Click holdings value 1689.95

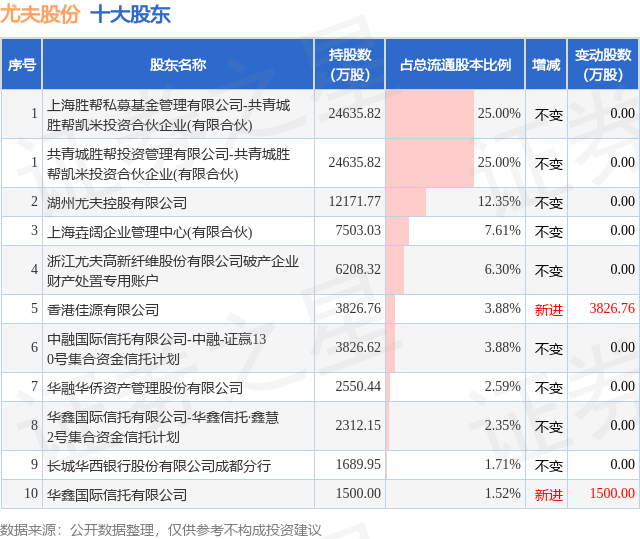(358, 464)
